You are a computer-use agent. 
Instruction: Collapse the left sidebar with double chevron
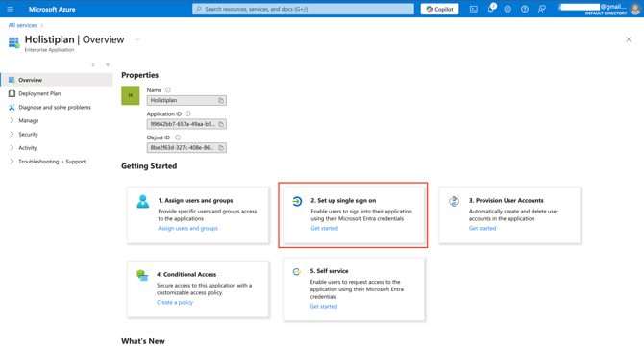(x=108, y=64)
